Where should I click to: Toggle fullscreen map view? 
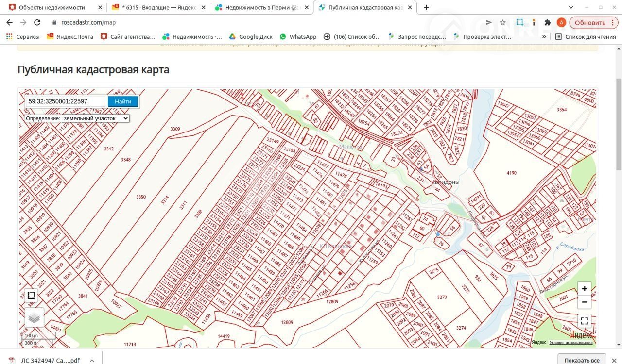coord(584,321)
